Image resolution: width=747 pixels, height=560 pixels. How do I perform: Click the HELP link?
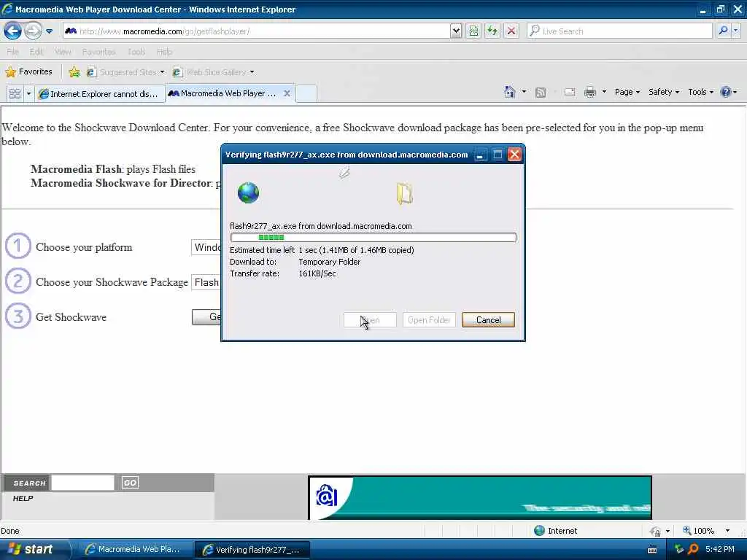coord(23,499)
